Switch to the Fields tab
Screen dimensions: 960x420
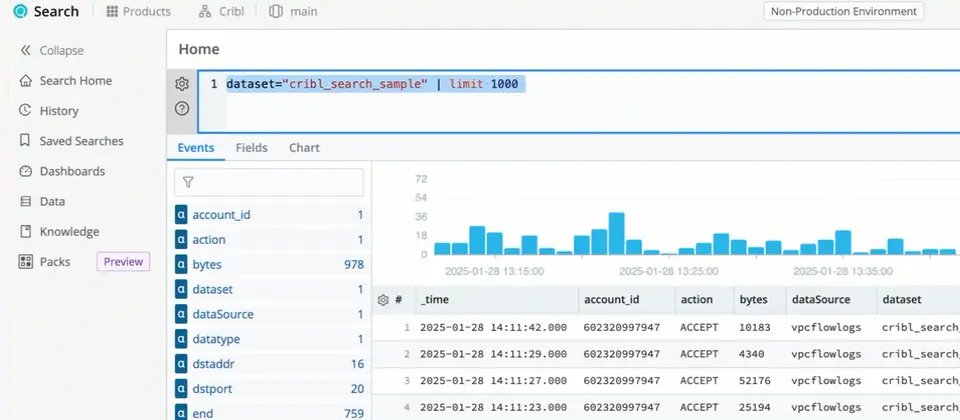[252, 148]
